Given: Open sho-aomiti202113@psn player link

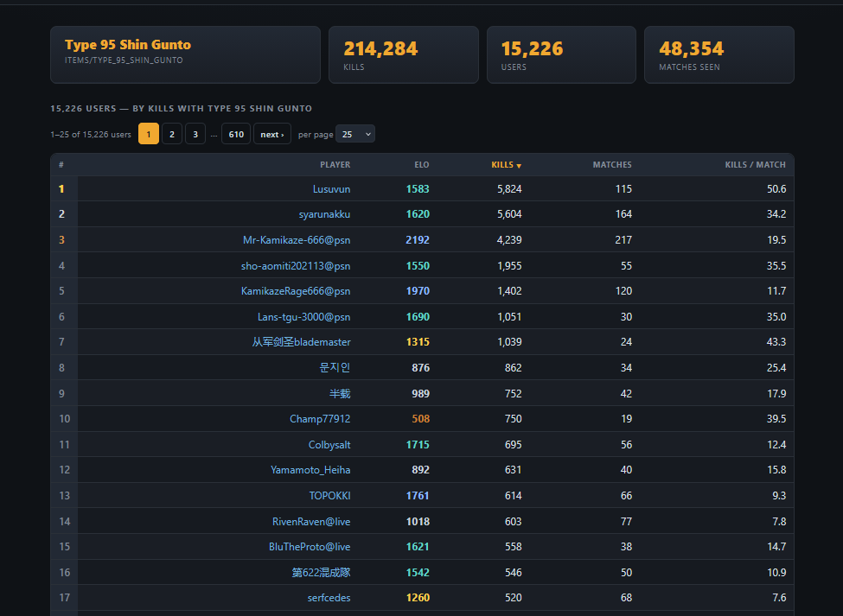Looking at the screenshot, I should (x=295, y=266).
